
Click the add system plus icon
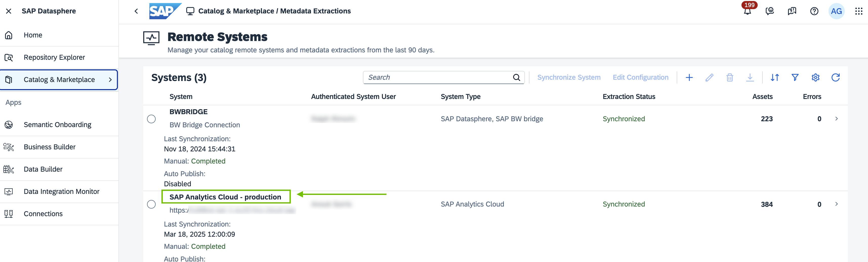[x=689, y=77]
